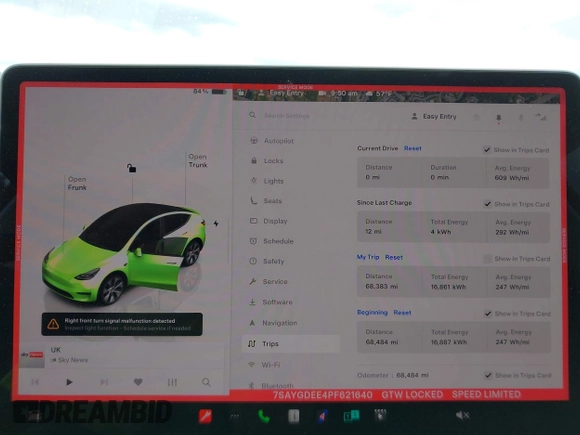Reset the Current Drive stats
This screenshot has height=435, width=580.
coord(412,148)
